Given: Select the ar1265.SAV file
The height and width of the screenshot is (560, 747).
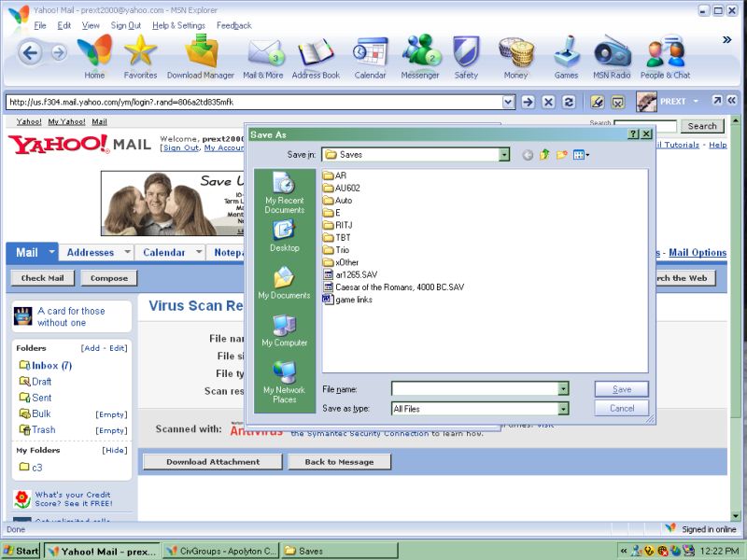Looking at the screenshot, I should (353, 275).
